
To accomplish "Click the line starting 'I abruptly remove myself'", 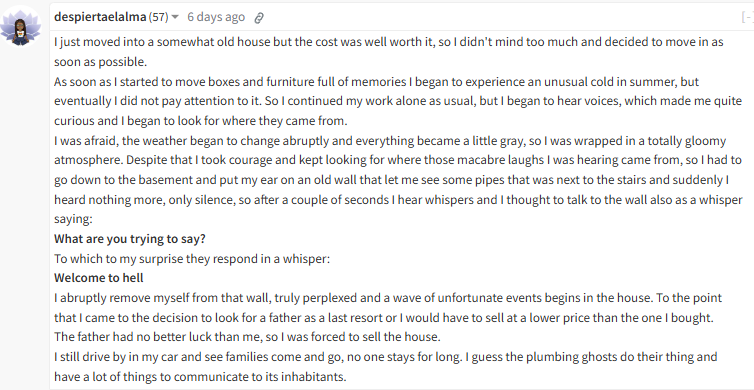I will 388,298.
